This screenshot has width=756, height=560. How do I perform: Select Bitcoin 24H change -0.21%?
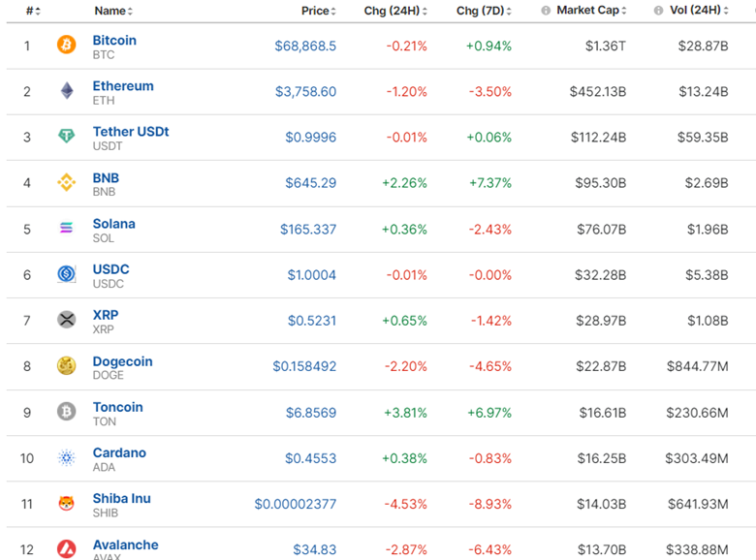click(x=406, y=46)
